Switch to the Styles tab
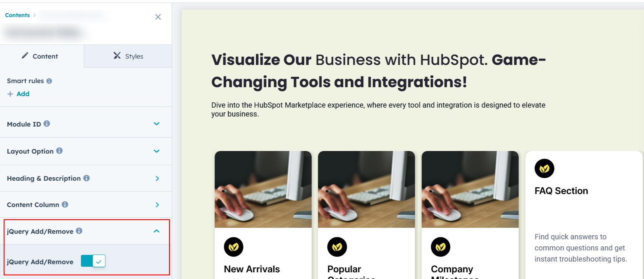This screenshot has width=644, height=279. pos(128,56)
